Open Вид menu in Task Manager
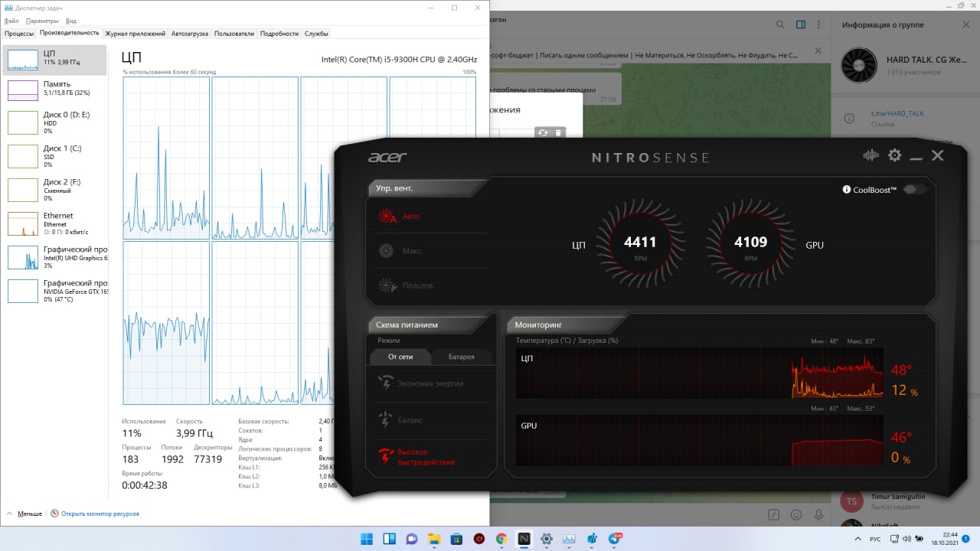Screen dimensions: 980x551 coord(70,21)
